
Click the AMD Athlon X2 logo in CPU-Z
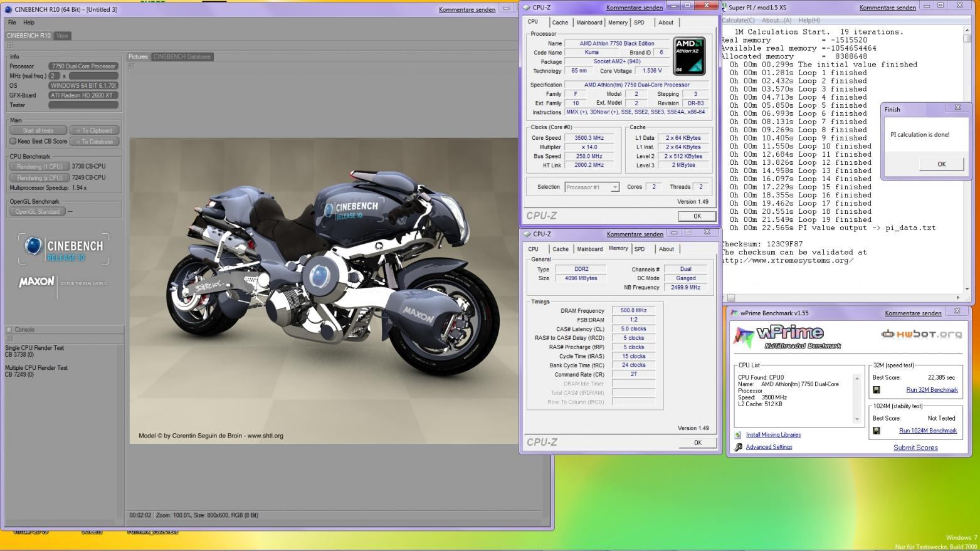[689, 56]
